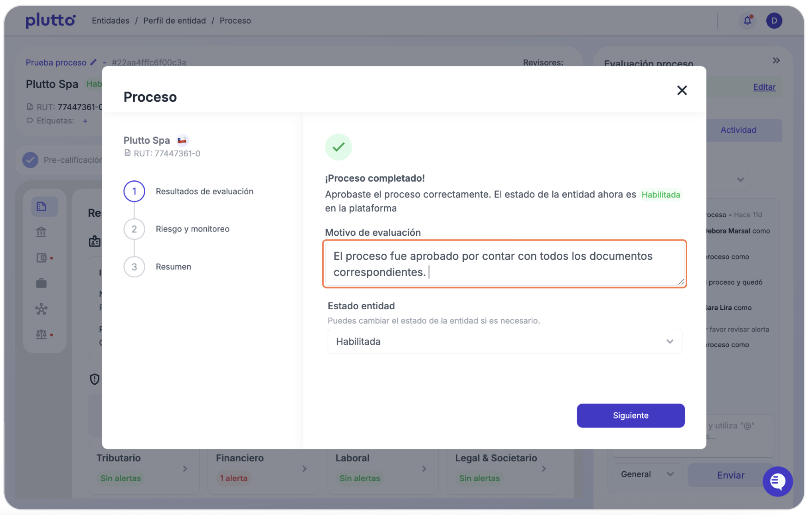Open the document sidebar icon
This screenshot has width=812, height=515.
[x=42, y=207]
